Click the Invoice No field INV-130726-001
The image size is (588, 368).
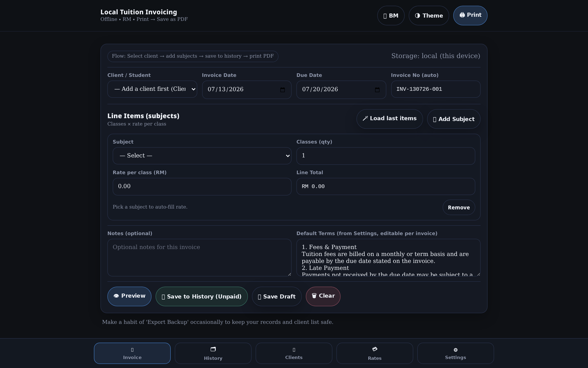pos(436,89)
